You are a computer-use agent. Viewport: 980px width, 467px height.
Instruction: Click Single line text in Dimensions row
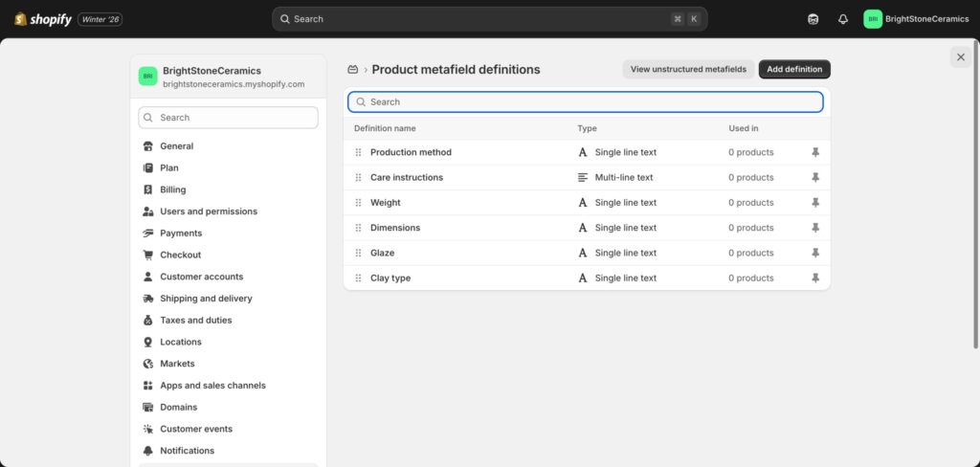pos(626,228)
